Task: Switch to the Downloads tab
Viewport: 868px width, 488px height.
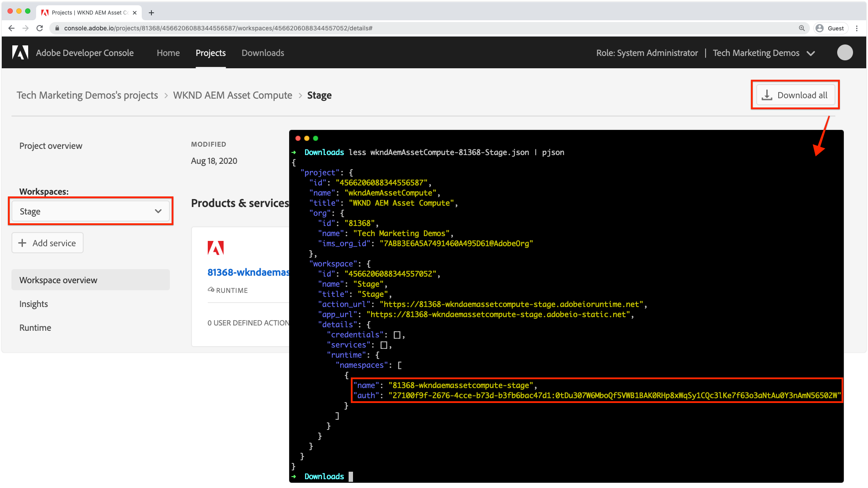Action: 263,53
